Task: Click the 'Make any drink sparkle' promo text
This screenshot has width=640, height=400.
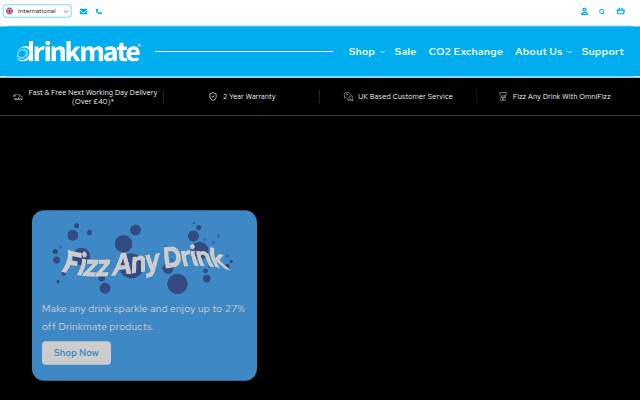Action: point(143,318)
